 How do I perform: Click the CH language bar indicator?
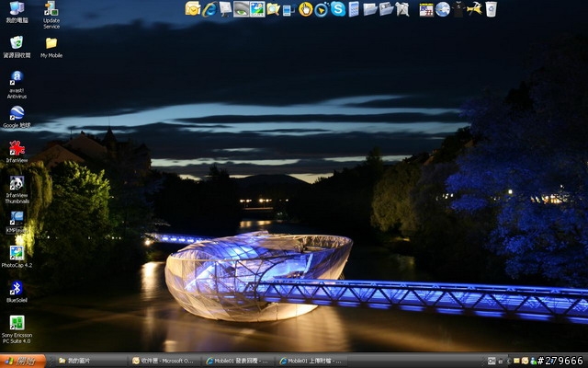click(x=492, y=361)
